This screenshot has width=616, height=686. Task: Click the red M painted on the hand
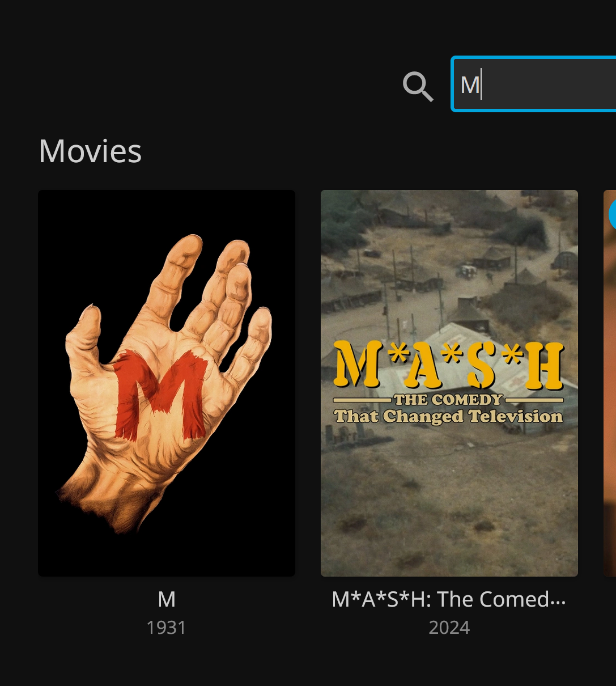pos(161,395)
